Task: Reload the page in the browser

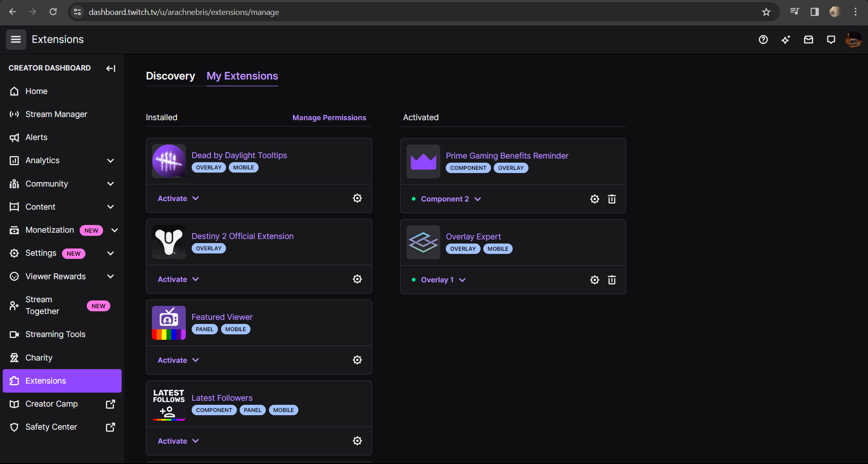Action: (53, 12)
